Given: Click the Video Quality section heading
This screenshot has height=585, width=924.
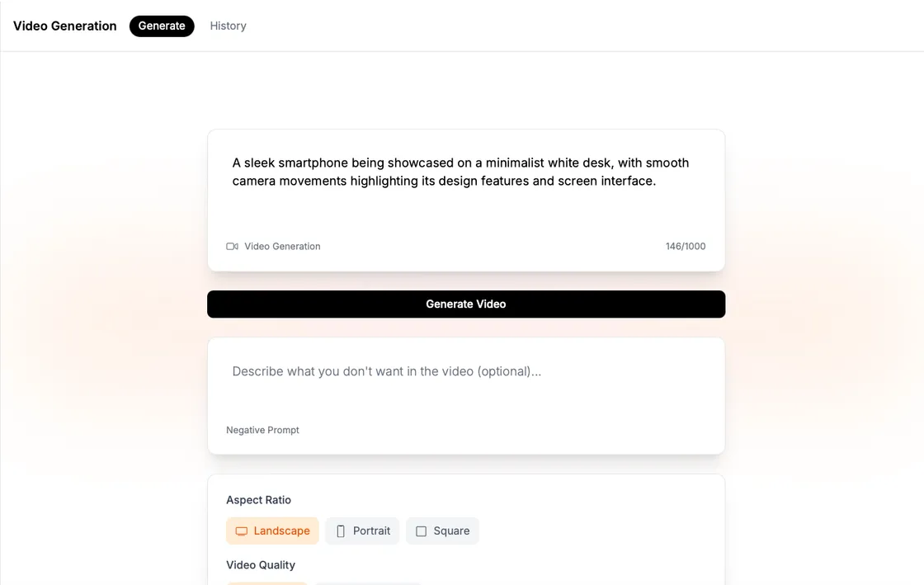Looking at the screenshot, I should (261, 564).
